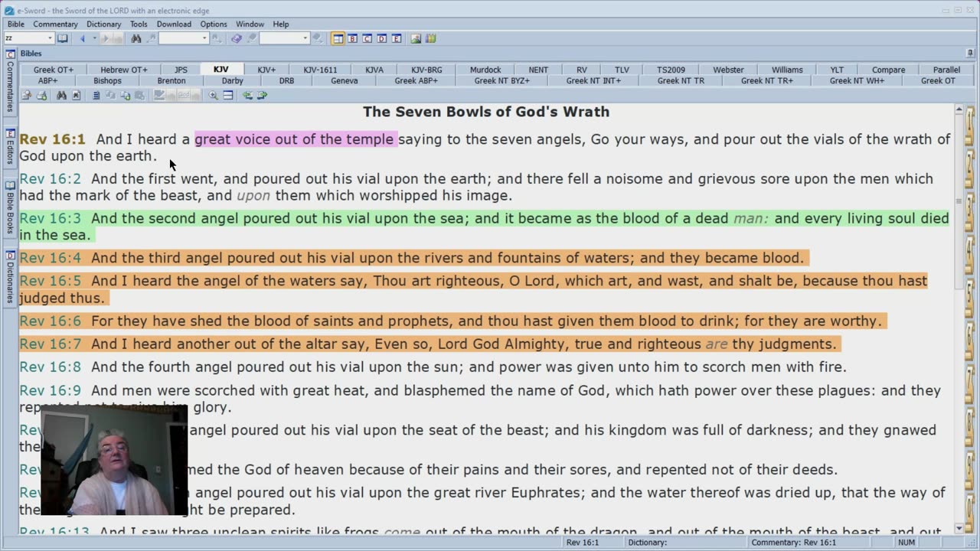Viewport: 980px width, 551px height.
Task: Click the 'Rev 16:2' verse reference
Action: click(x=50, y=179)
